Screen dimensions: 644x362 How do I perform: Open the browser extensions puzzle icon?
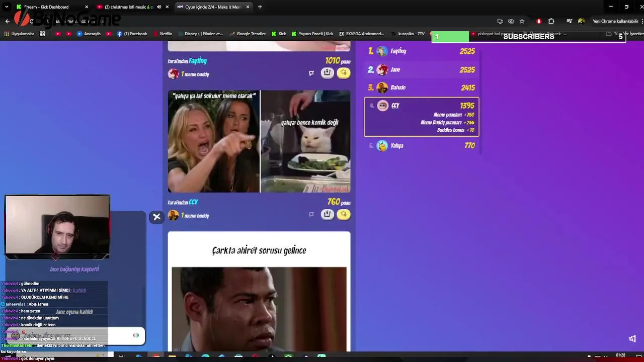tap(551, 21)
